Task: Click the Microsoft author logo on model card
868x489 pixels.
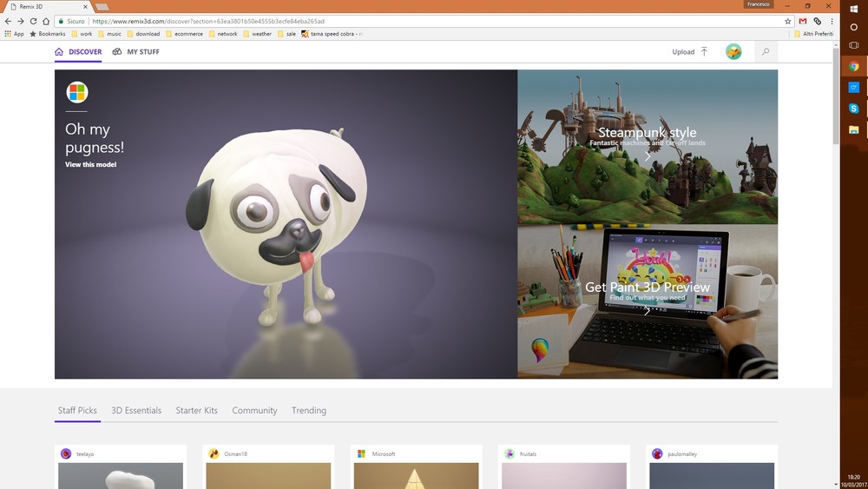Action: (x=361, y=453)
